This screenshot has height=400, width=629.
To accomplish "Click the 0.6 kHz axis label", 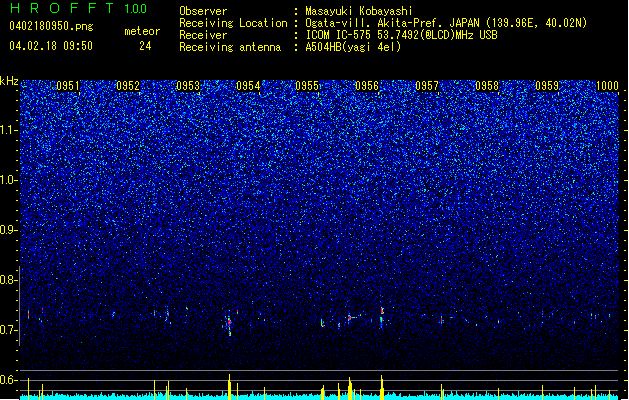I will (x=9, y=380).
